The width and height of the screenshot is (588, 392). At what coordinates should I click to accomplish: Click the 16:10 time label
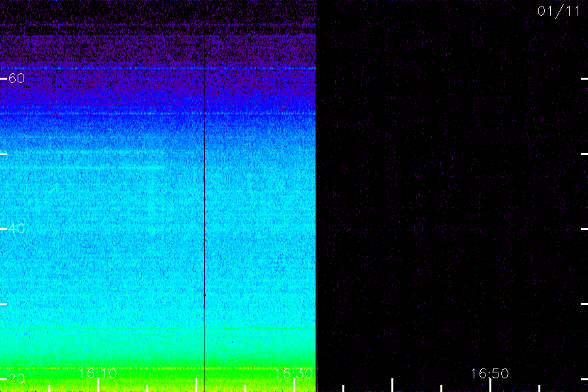pyautogui.click(x=98, y=373)
